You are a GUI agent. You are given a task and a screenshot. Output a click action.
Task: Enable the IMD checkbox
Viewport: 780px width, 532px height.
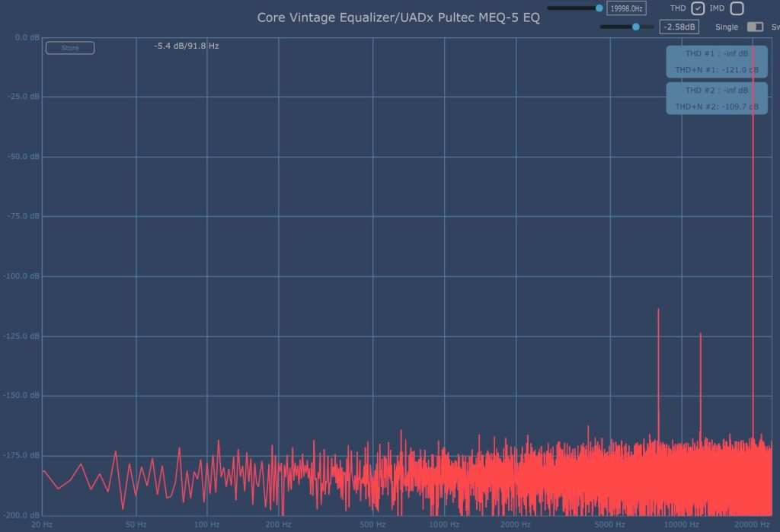[737, 8]
